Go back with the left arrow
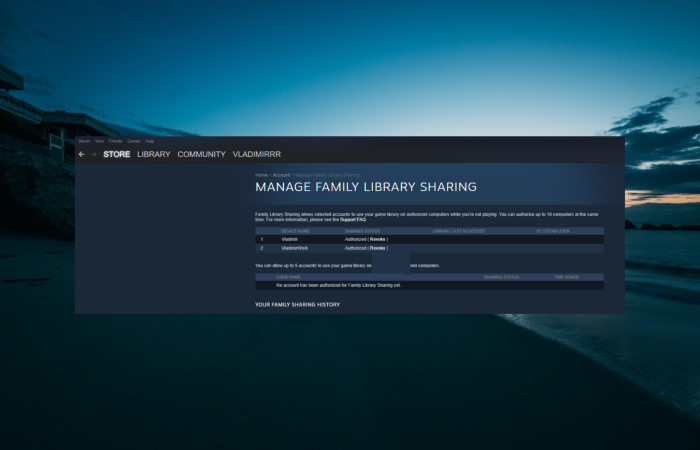 pos(81,154)
